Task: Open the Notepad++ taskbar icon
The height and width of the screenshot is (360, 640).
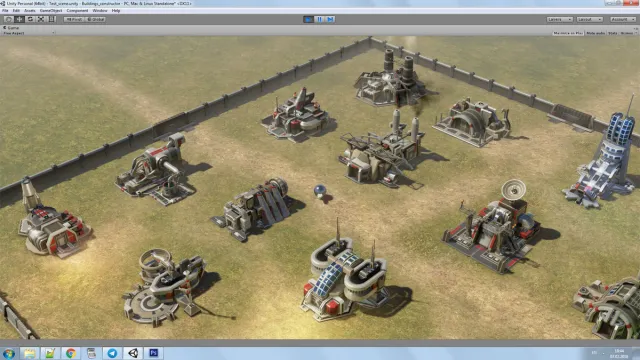Action: 50,353
